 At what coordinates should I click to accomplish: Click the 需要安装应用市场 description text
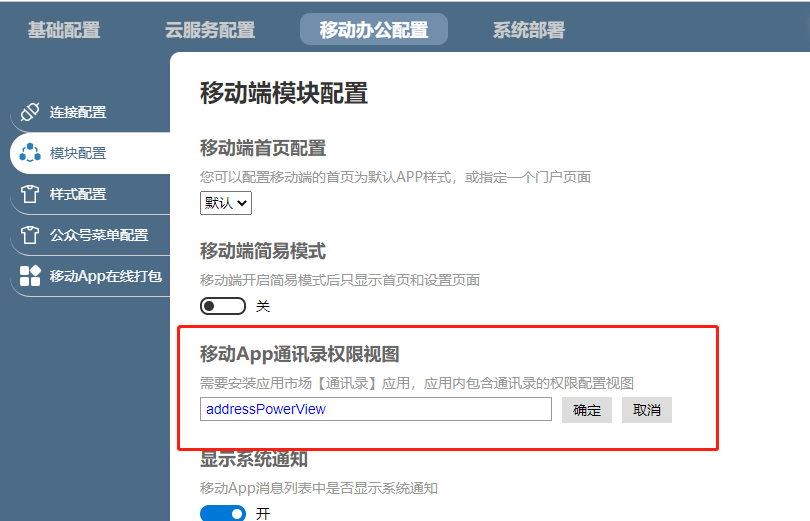pos(417,383)
